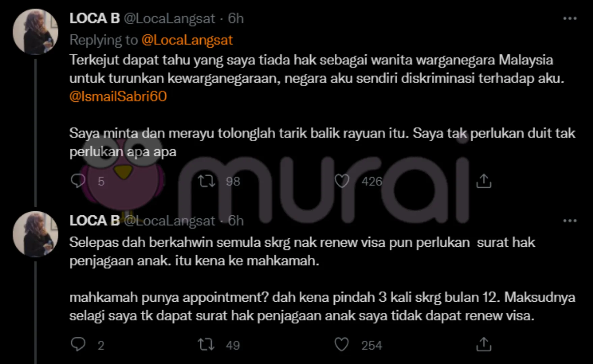
Task: View profile picture of the second tweet
Action: (x=35, y=234)
